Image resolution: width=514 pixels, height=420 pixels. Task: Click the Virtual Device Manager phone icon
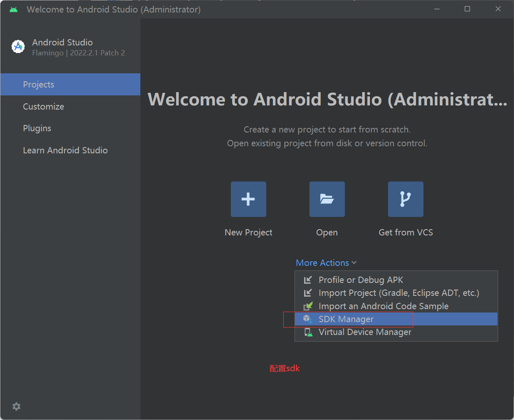(x=308, y=332)
